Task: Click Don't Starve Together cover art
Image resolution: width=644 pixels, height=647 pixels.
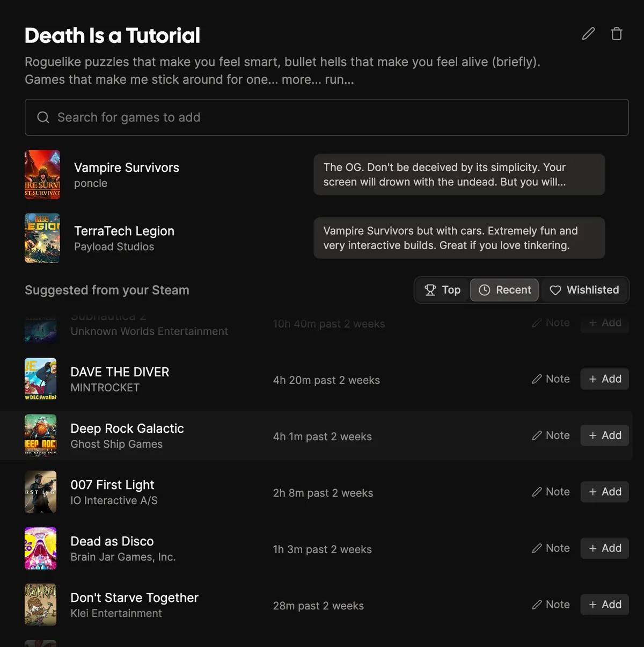Action: tap(41, 605)
